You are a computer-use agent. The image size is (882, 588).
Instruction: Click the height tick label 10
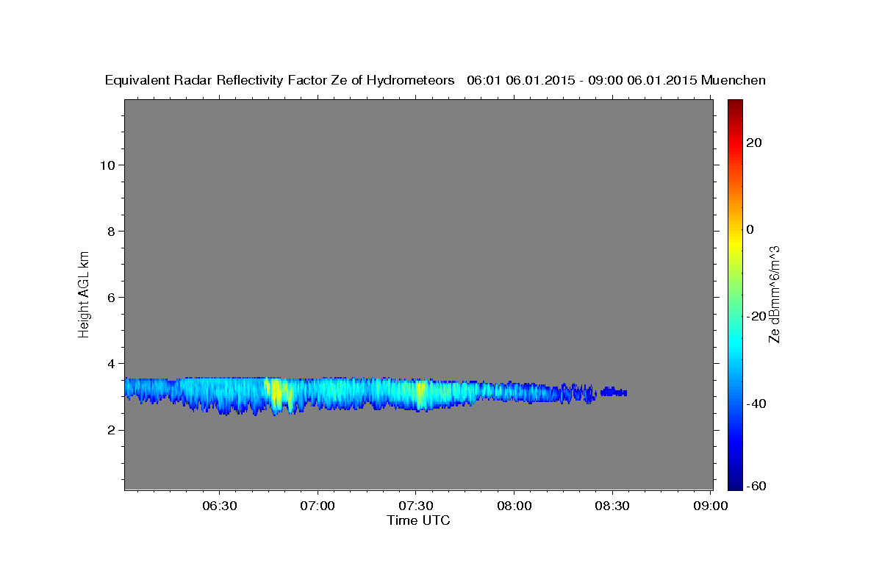[107, 165]
